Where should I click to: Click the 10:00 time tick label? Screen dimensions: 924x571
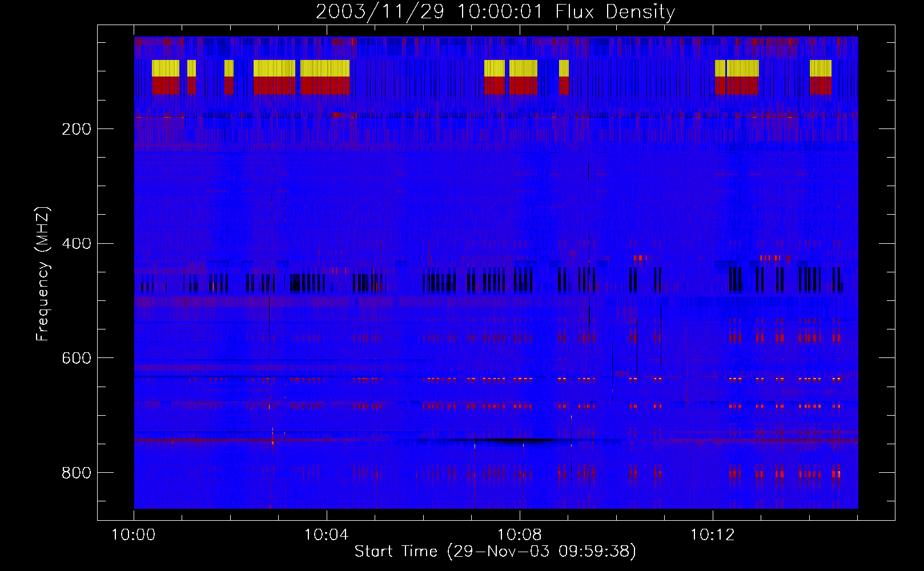point(134,535)
